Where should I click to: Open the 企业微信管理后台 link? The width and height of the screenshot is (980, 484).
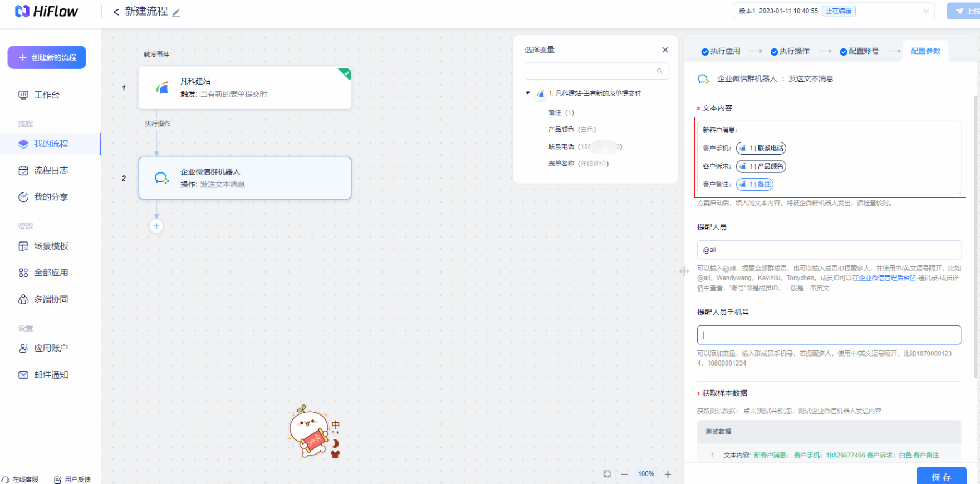click(x=887, y=278)
